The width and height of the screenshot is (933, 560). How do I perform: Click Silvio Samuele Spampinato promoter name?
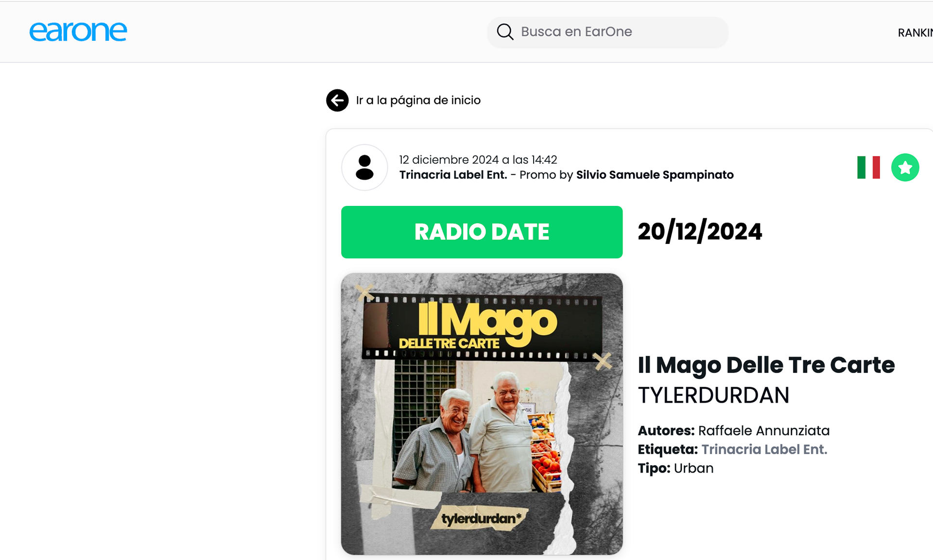pyautogui.click(x=655, y=175)
